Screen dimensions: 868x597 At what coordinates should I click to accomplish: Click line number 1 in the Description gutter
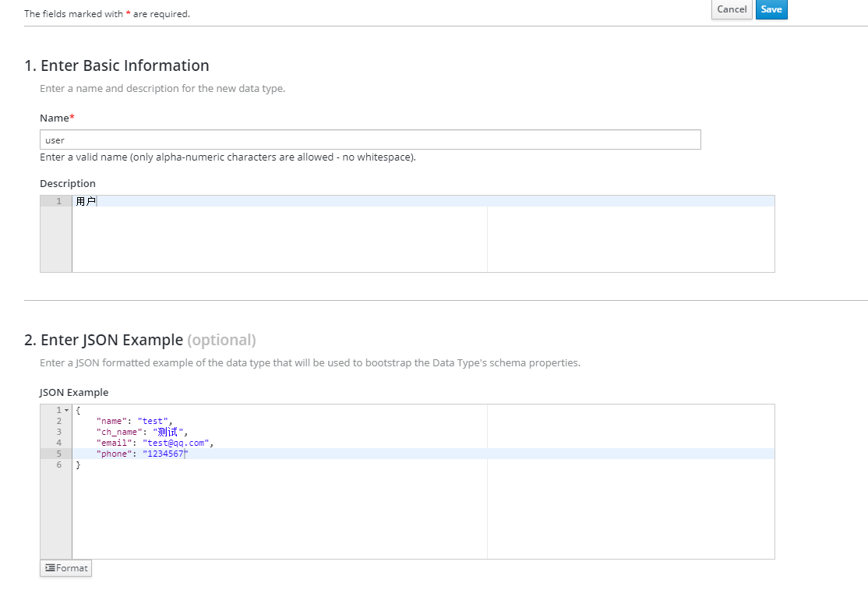click(x=58, y=200)
